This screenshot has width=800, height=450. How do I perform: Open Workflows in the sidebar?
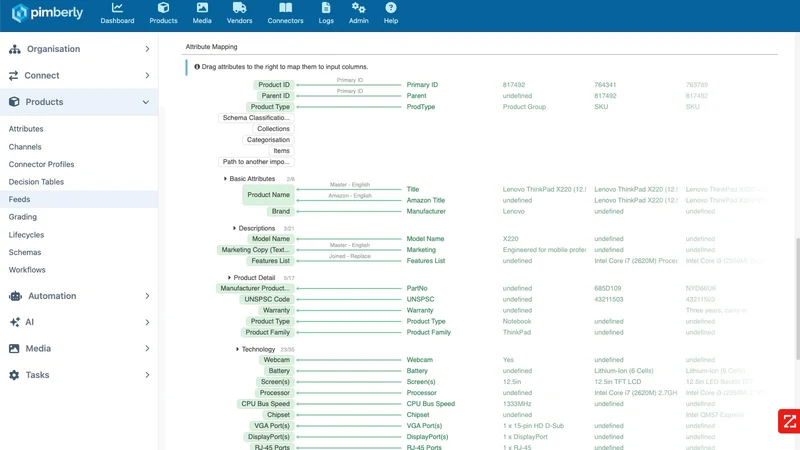point(27,270)
